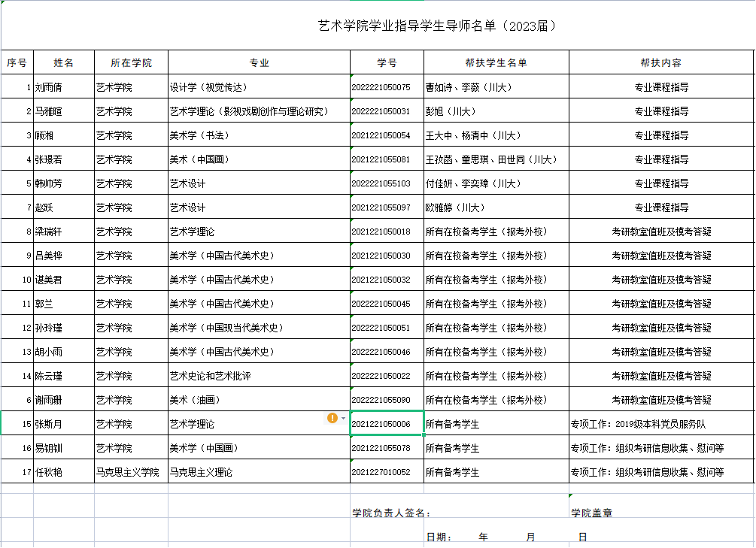The width and height of the screenshot is (756, 548).
Task: Select the spreadsheet title cell for the 2023届 list
Action: coord(437,26)
